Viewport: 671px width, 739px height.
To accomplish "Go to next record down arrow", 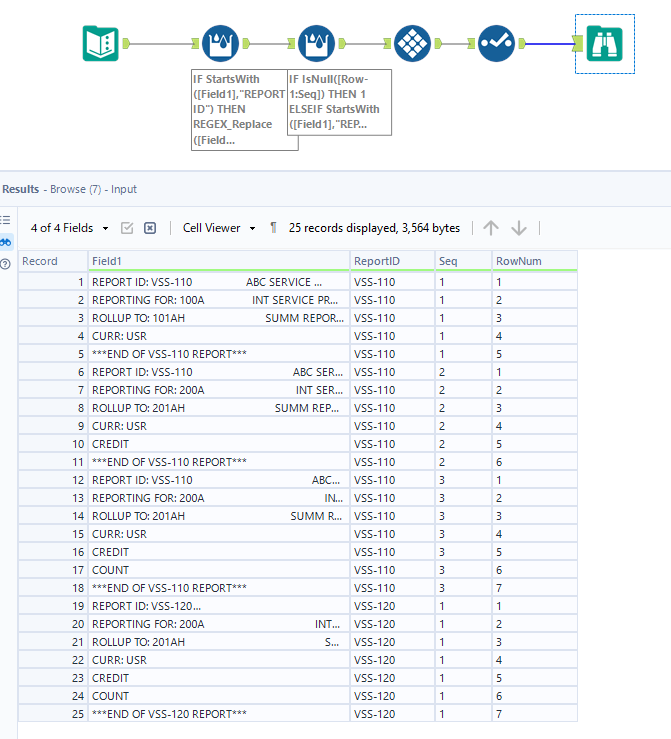I will [519, 228].
